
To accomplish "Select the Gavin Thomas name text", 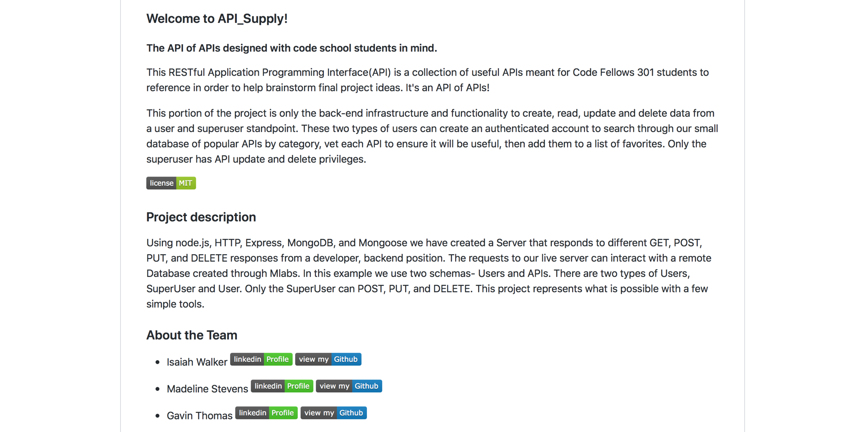I will click(x=199, y=415).
